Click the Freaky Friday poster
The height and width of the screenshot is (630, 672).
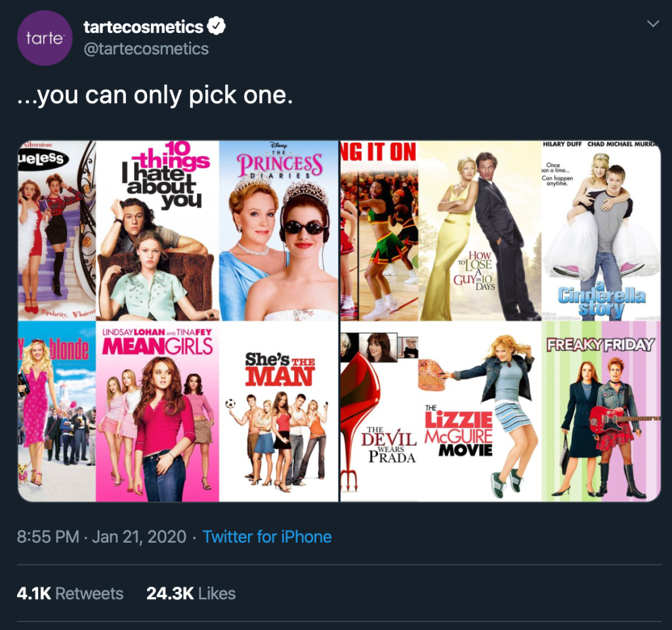(601, 413)
